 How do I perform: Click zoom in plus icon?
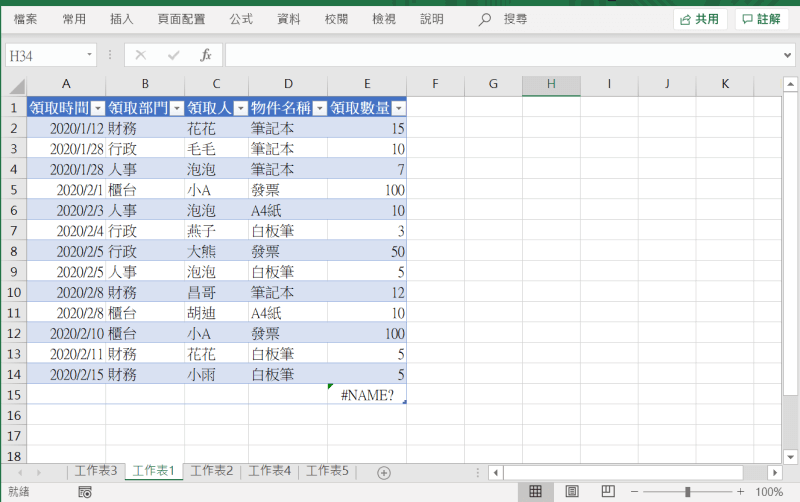(x=740, y=492)
